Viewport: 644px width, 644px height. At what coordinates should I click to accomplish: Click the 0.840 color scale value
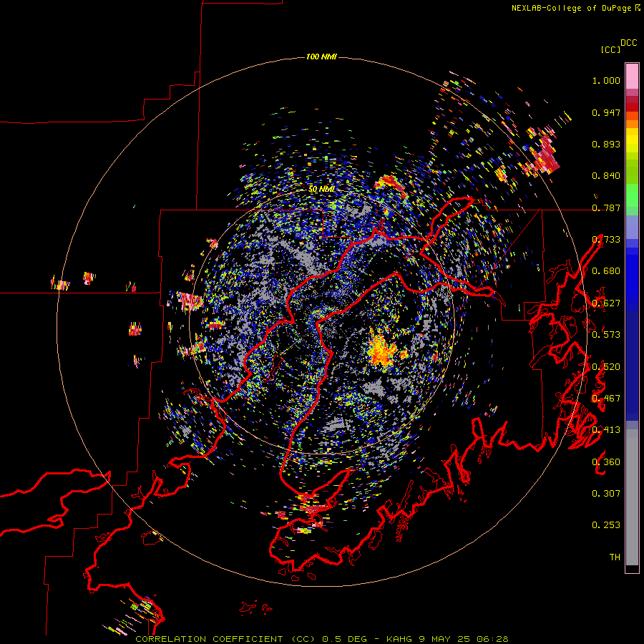click(606, 176)
